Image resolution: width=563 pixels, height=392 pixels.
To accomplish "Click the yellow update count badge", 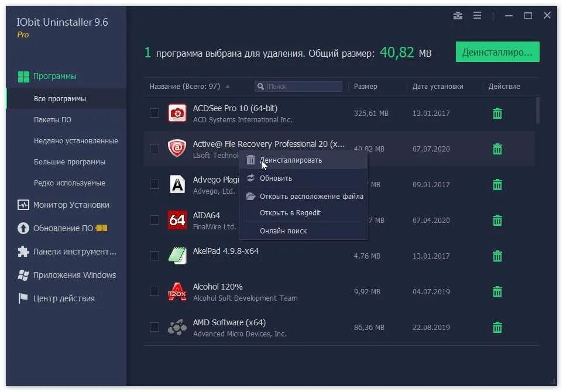I will pyautogui.click(x=102, y=228).
